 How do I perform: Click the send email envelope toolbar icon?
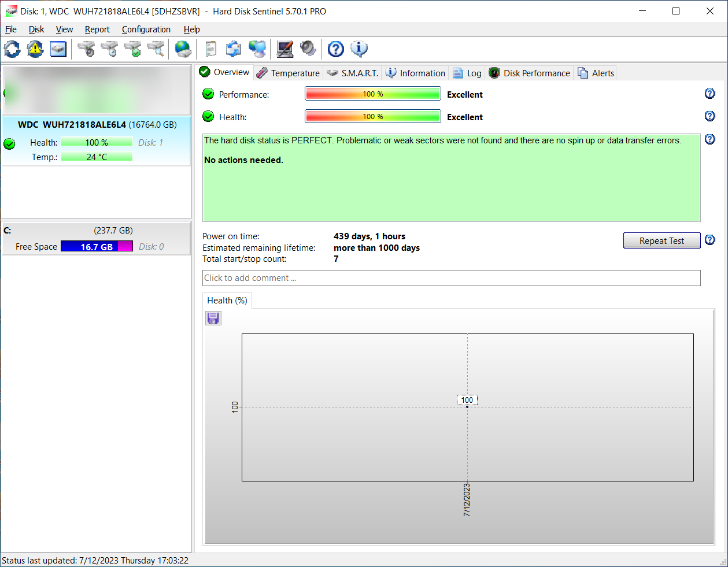click(234, 49)
